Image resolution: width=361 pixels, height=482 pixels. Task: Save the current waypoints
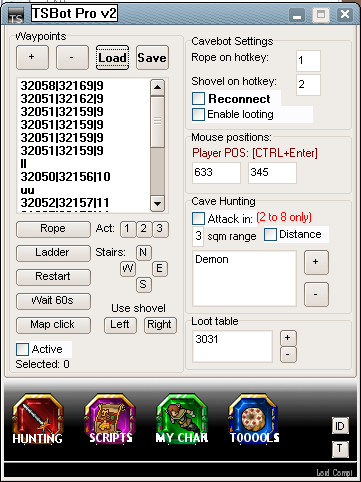[152, 58]
